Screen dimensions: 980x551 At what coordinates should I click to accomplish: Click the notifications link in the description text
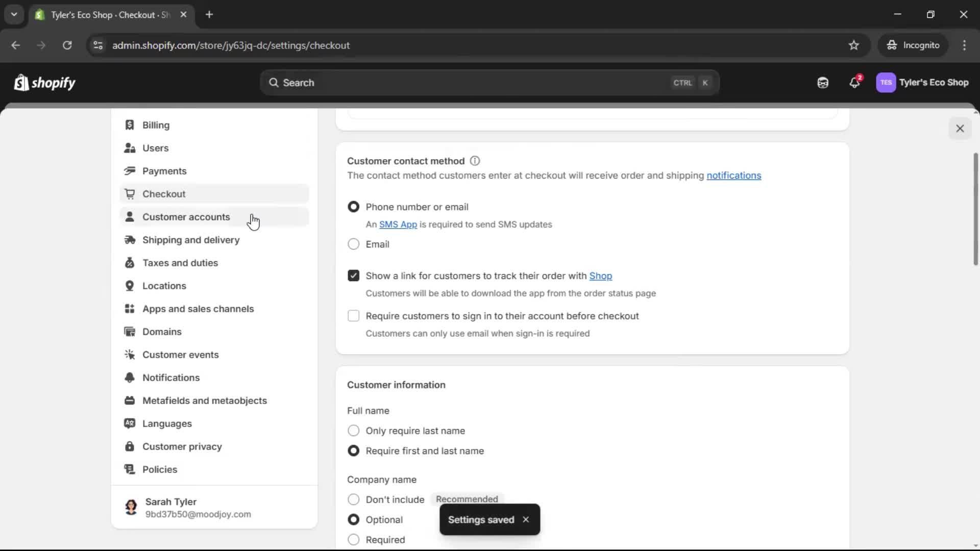point(734,176)
